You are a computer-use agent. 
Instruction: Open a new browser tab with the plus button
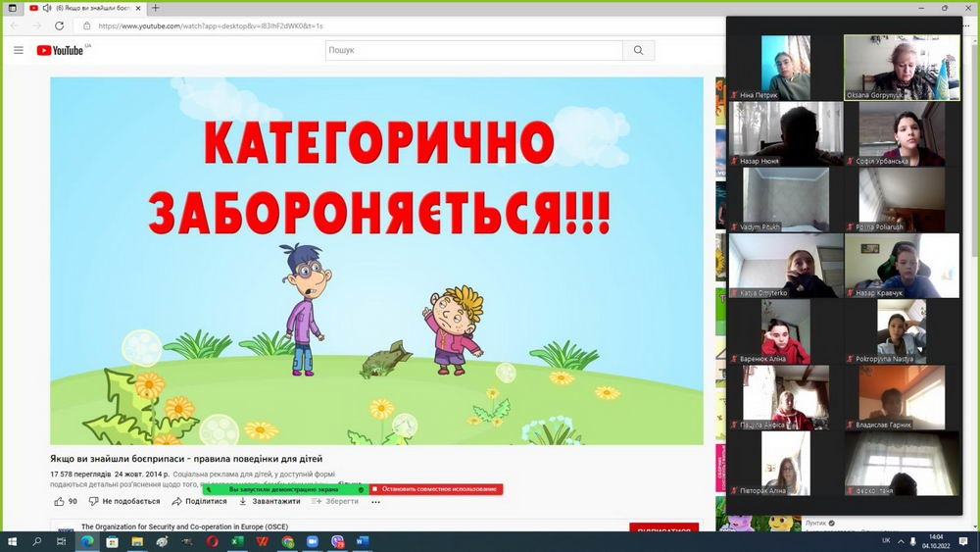(157, 8)
